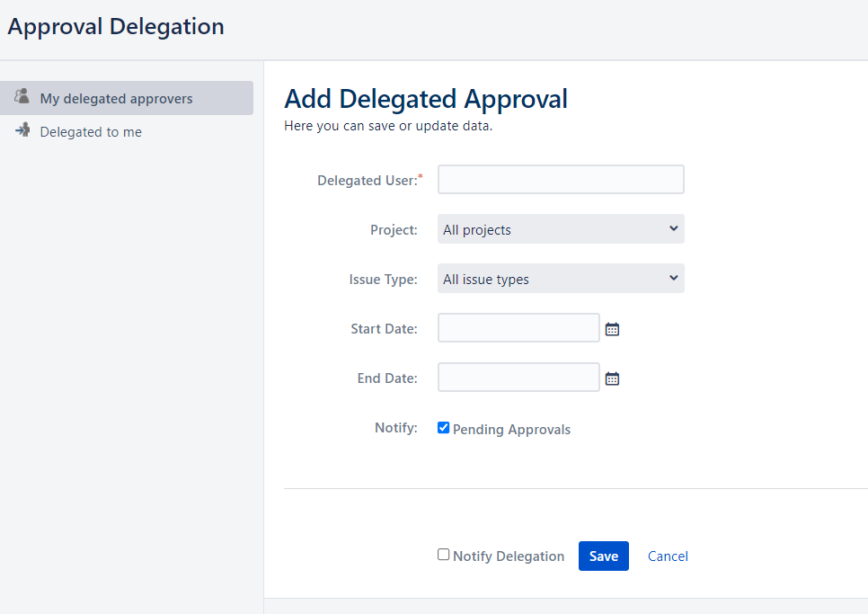Click the Cancel link
This screenshot has width=868, height=614.
pos(668,556)
